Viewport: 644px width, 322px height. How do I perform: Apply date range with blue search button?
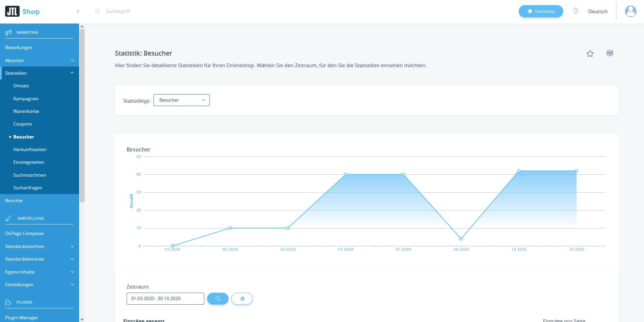pyautogui.click(x=218, y=298)
